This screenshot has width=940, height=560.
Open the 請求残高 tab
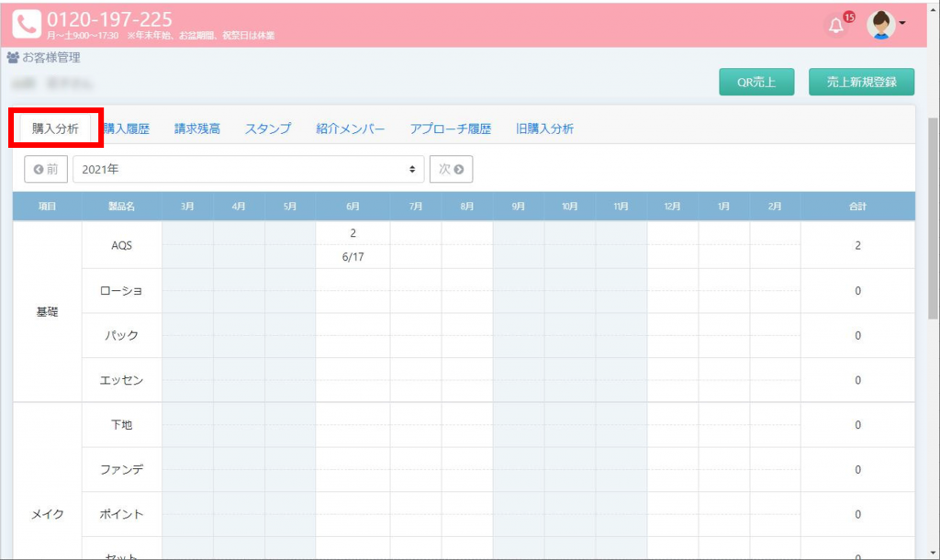coord(197,129)
